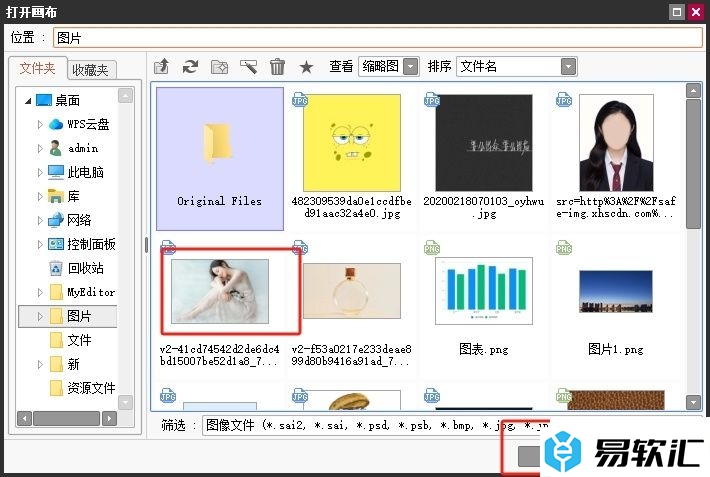This screenshot has height=477, width=710.
Task: Add location to favorites star
Action: coord(306,67)
